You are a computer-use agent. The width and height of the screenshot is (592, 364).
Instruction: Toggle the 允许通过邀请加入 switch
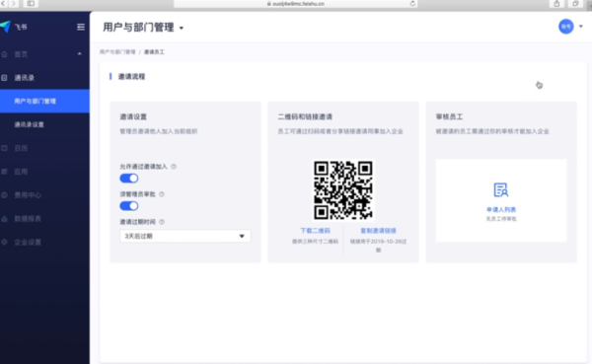(129, 179)
